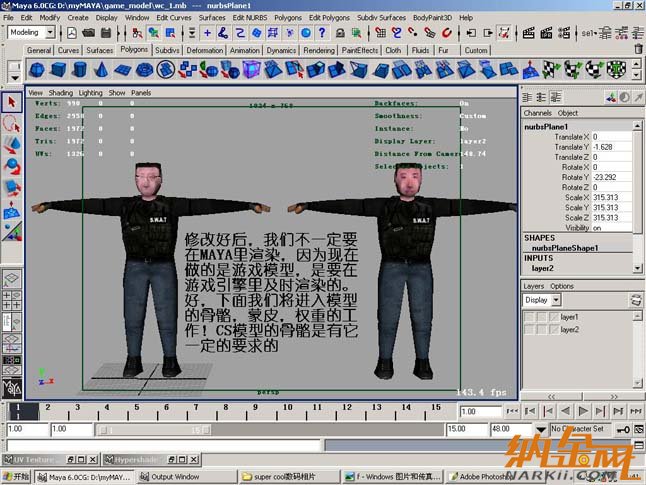Create a polygon cube from shelf
Image resolution: width=646 pixels, height=485 pixels.
58,70
